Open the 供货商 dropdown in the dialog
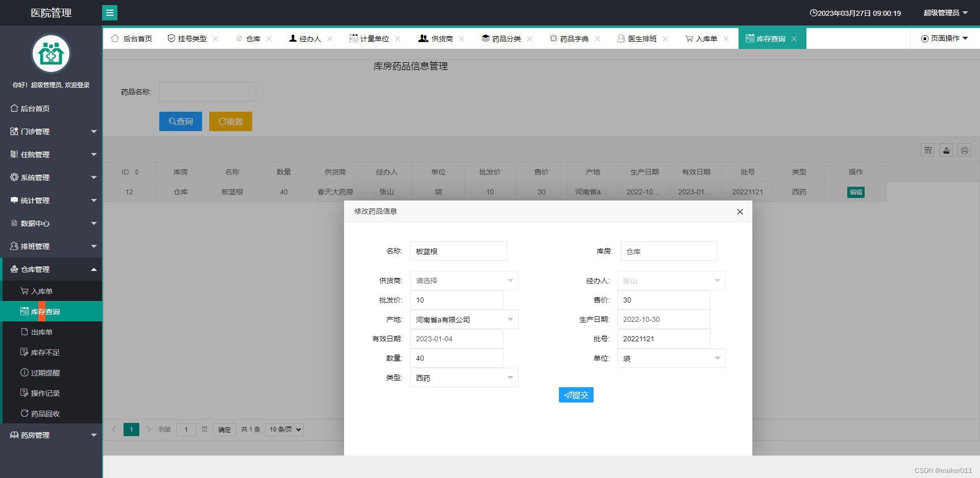This screenshot has height=478, width=980. click(x=464, y=281)
